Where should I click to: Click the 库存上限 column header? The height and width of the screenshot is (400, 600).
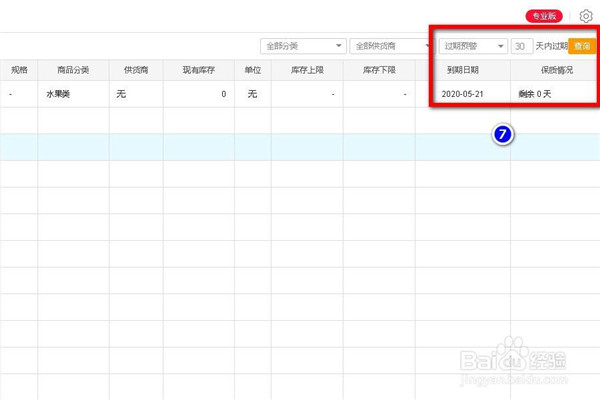(306, 70)
